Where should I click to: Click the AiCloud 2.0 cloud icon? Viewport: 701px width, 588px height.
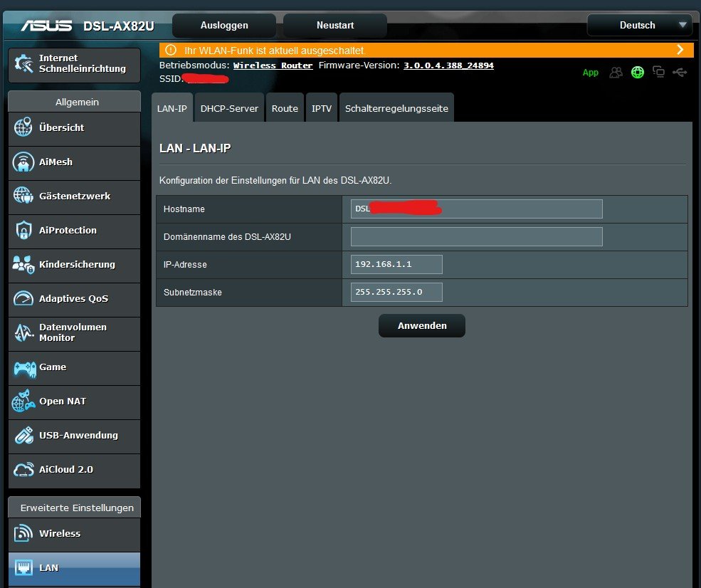23,470
